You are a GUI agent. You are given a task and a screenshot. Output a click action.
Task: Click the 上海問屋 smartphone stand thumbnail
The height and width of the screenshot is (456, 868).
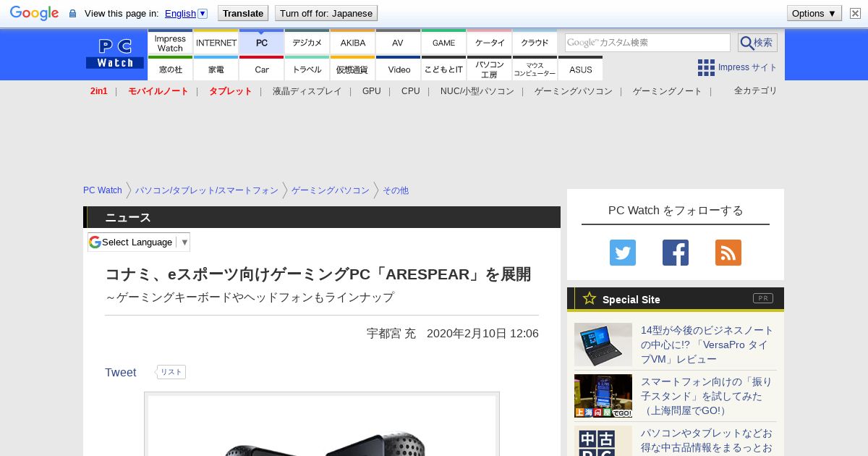(603, 396)
